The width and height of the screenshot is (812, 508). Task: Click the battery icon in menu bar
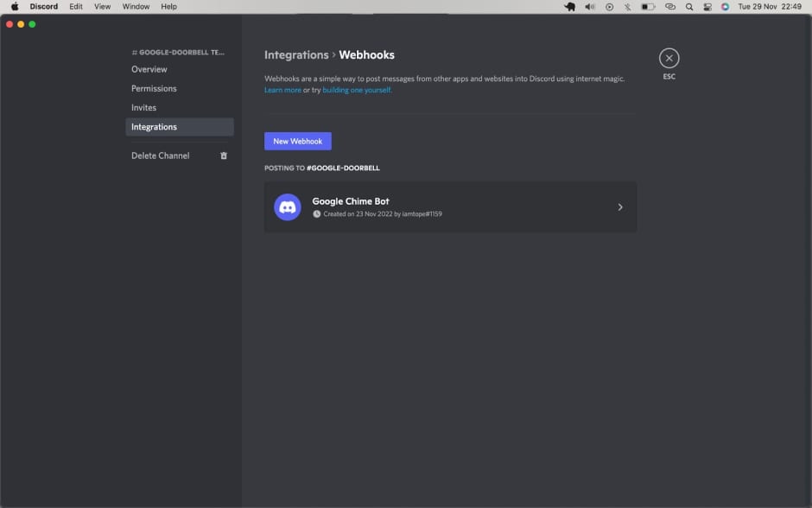click(x=648, y=7)
